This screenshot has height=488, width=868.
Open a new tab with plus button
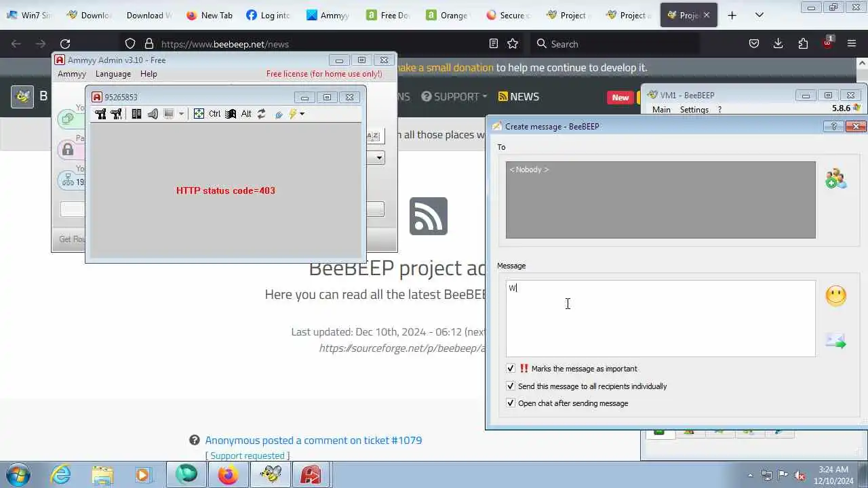point(732,15)
